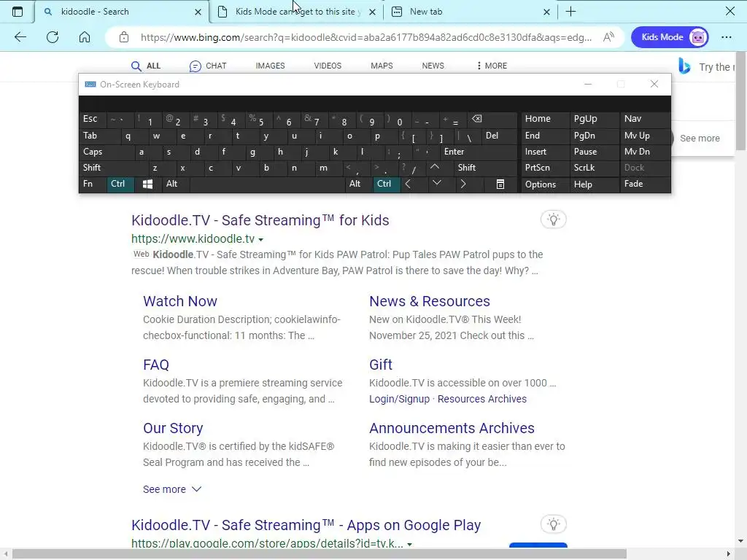This screenshot has width=747, height=560.
Task: Hit the Backspace key on On-Screen Keyboard
Action: [476, 119]
